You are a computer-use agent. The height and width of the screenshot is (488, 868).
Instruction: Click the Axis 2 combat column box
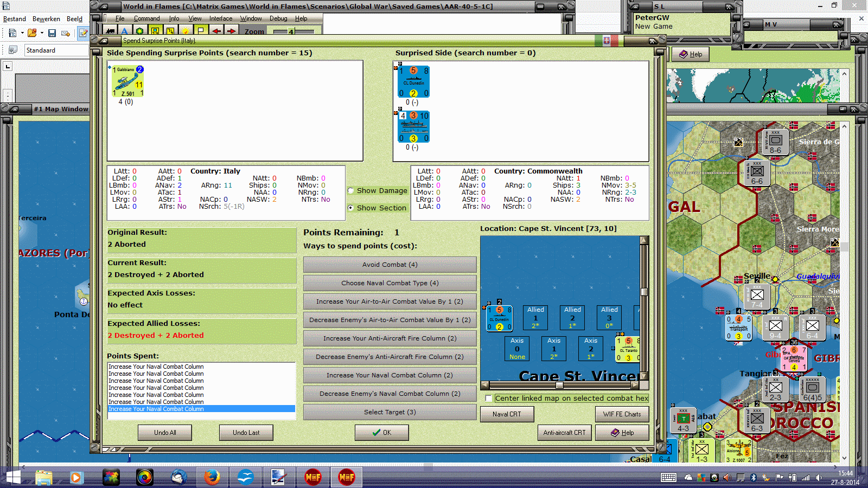591,349
